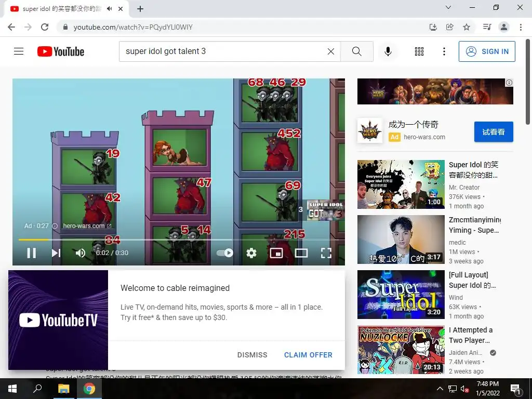The image size is (532, 399).
Task: Enable the miniplayer mode
Action: [x=276, y=253]
